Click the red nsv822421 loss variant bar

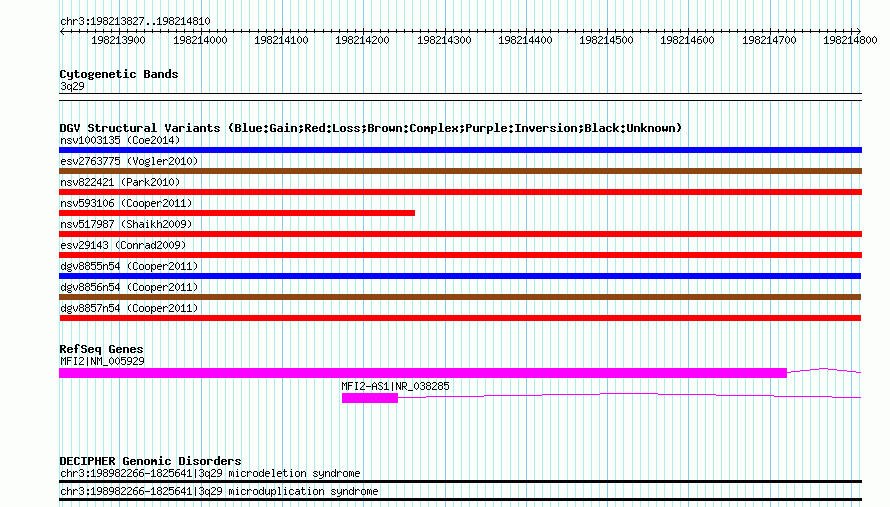coord(460,192)
